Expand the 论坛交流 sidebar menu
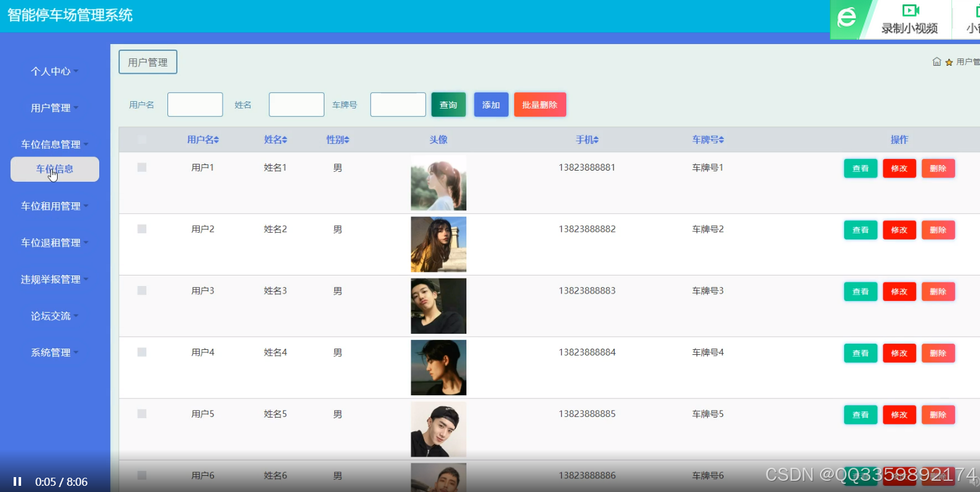980x492 pixels. [x=55, y=316]
